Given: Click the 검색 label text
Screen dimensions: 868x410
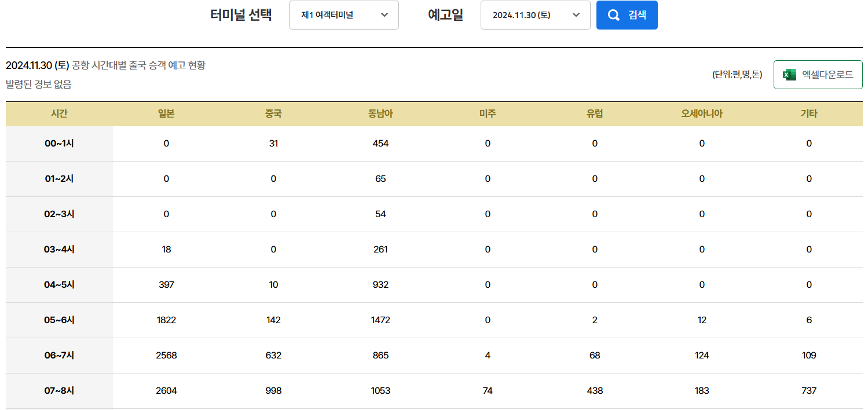Looking at the screenshot, I should click(x=637, y=15).
